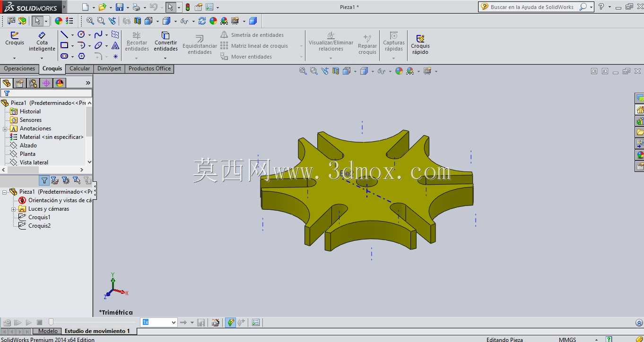This screenshot has height=342, width=644.
Task: Click the SolidWorks help search field
Action: click(533, 7)
